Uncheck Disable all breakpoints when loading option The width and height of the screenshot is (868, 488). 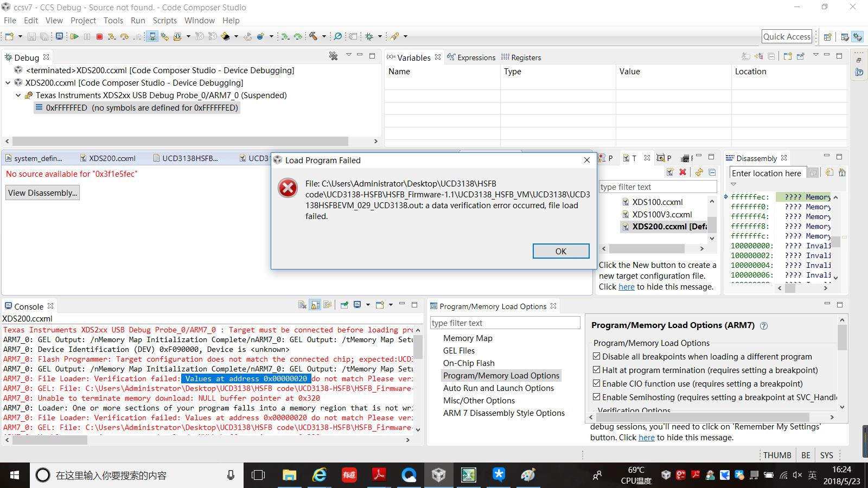pos(597,356)
